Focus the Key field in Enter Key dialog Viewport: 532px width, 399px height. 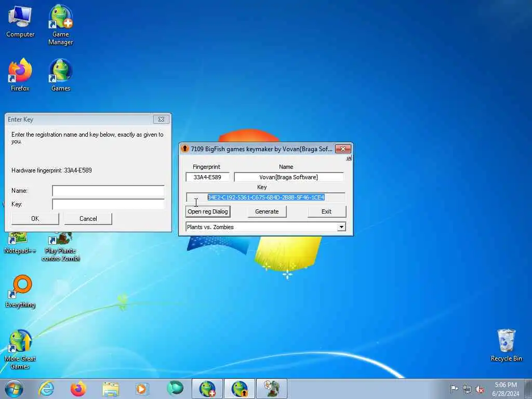108,204
